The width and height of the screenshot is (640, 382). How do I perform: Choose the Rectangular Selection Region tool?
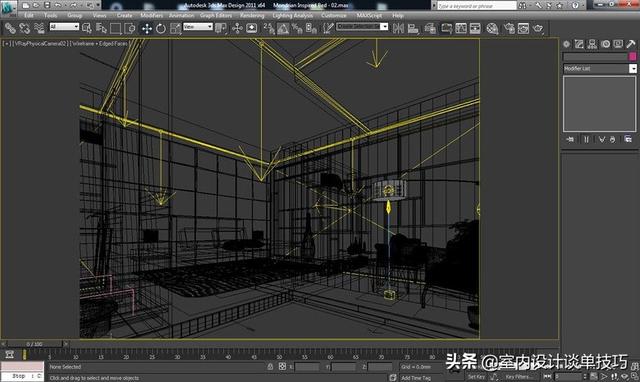(116, 28)
